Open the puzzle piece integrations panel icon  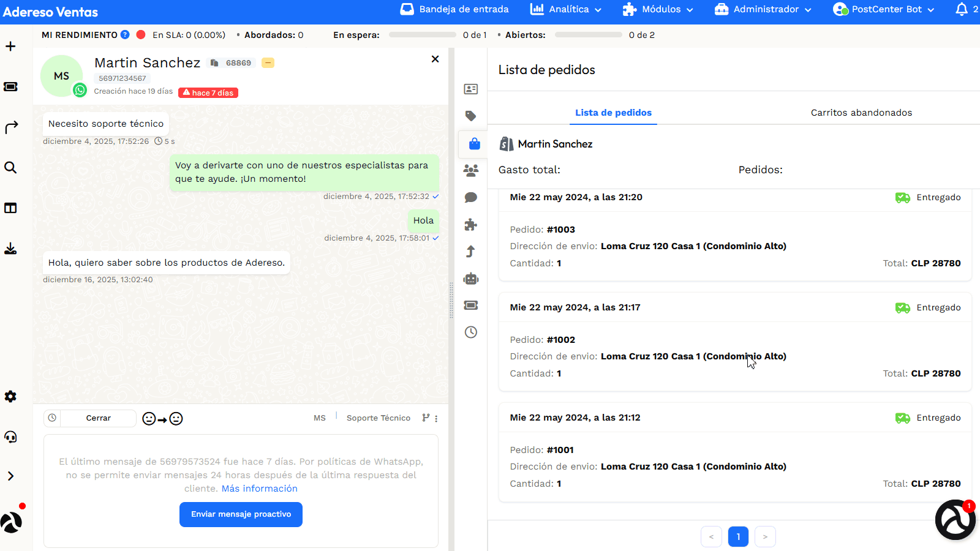pyautogui.click(x=470, y=225)
